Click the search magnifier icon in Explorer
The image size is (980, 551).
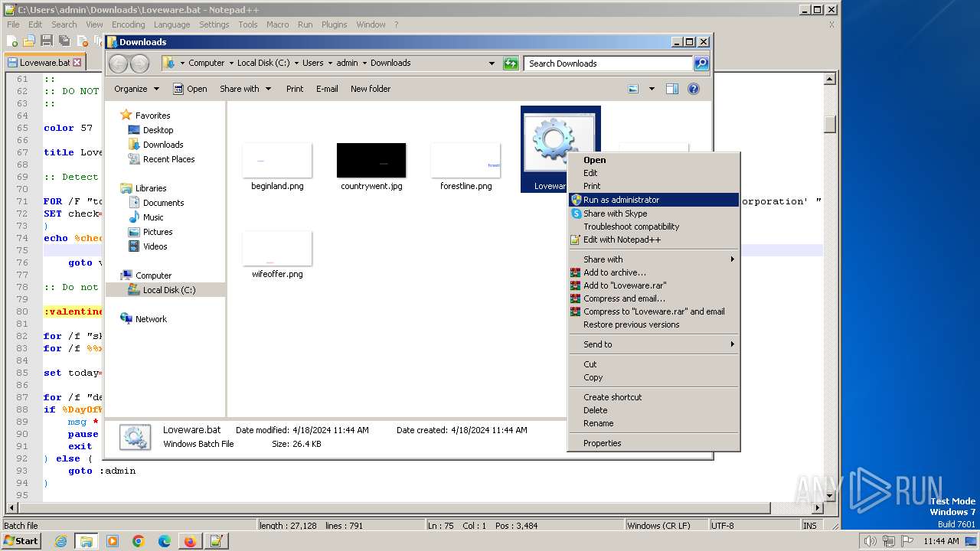pos(701,64)
